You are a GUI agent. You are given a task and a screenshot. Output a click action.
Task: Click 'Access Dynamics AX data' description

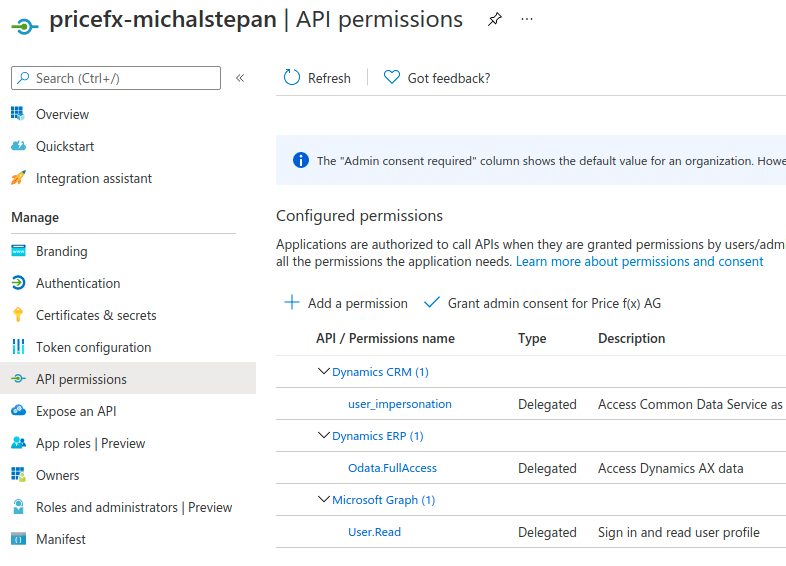click(670, 468)
